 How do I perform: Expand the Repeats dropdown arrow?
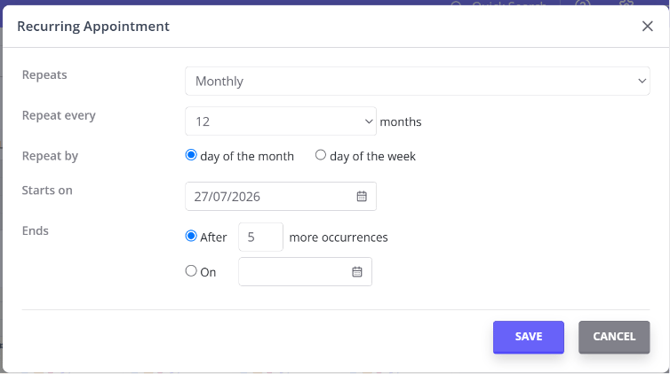(x=642, y=81)
